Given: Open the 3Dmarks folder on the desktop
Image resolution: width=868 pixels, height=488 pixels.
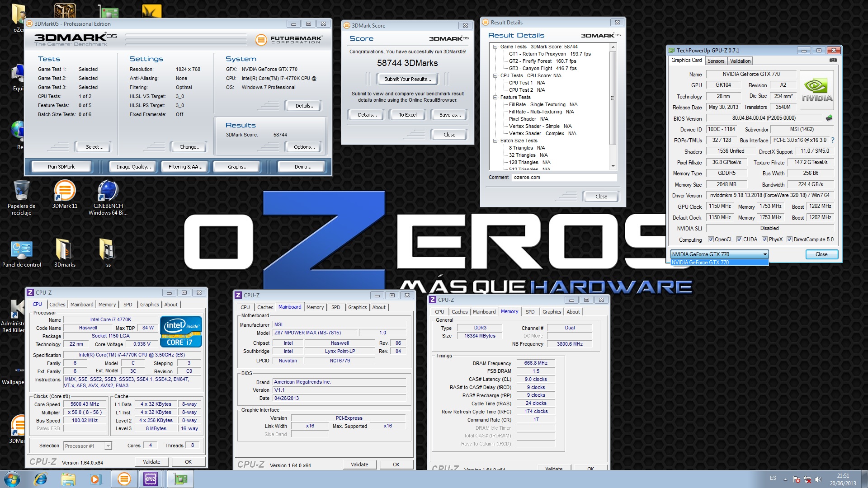Looking at the screenshot, I should click(x=65, y=253).
